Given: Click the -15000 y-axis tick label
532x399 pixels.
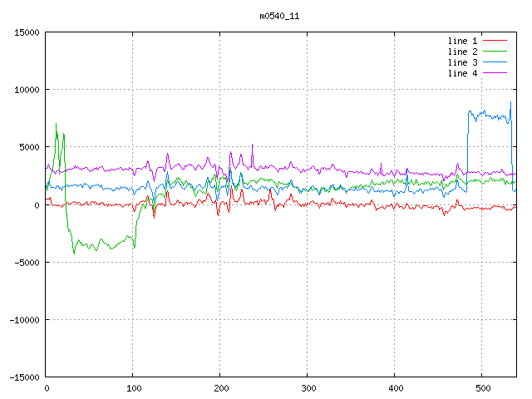Looking at the screenshot, I should pos(24,377).
